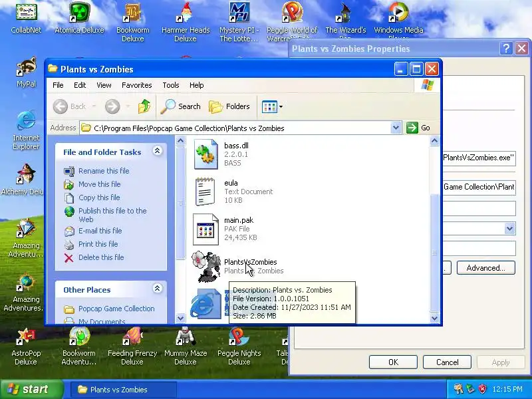Screen dimensions: 532x399
Task: Launch Peggle Nights Deluxe shortcut
Action: pyautogui.click(x=239, y=346)
